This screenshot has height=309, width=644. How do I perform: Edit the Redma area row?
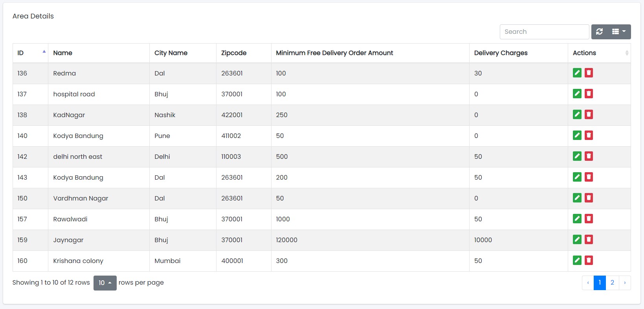pos(577,73)
